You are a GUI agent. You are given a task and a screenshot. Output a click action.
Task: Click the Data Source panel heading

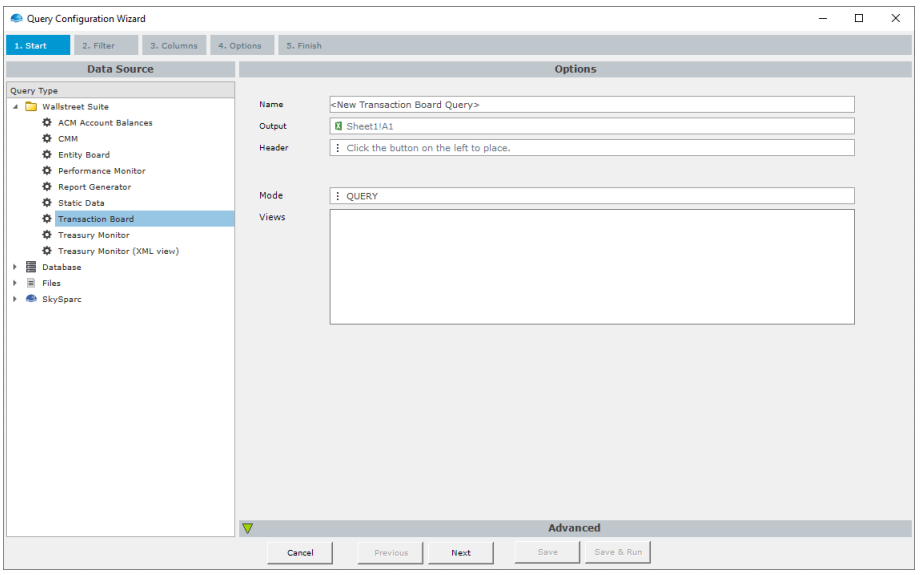click(120, 69)
